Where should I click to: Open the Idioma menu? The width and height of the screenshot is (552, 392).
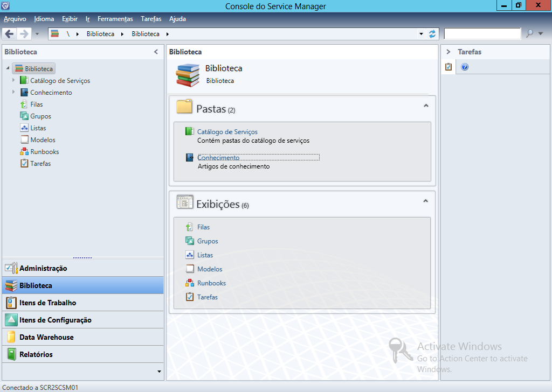[x=44, y=19]
